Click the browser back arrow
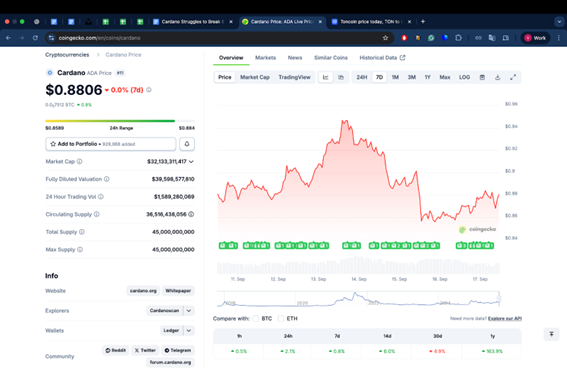This screenshot has height=368, width=567. (x=8, y=38)
